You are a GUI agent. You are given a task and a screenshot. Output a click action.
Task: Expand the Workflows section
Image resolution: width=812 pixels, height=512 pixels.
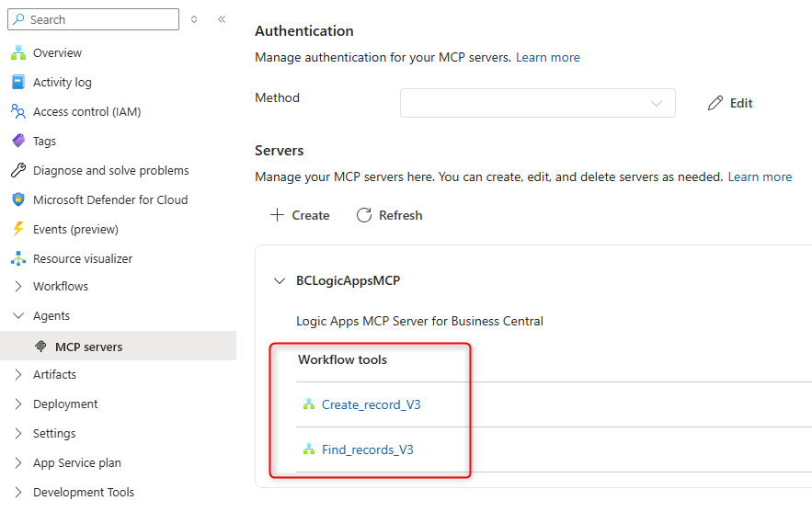19,287
